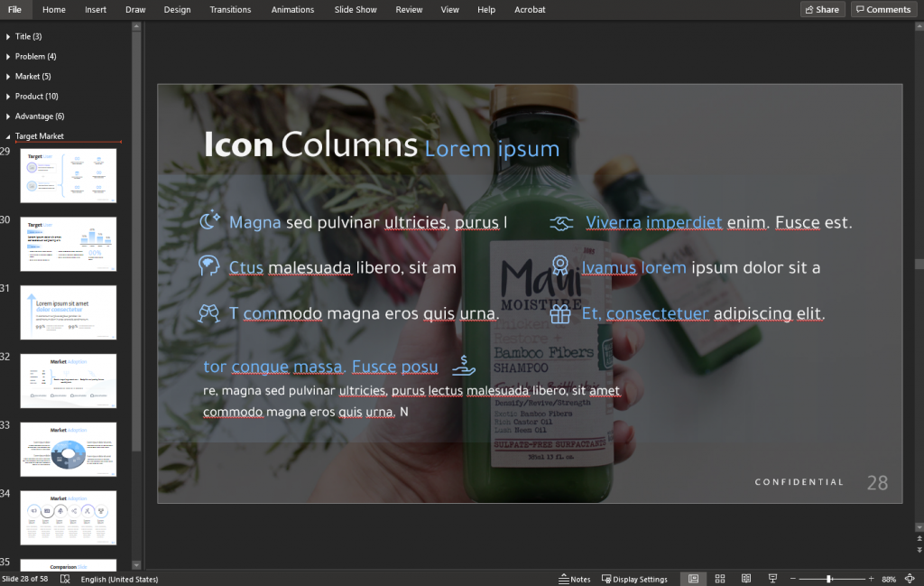Image resolution: width=924 pixels, height=586 pixels.
Task: Open Reading View from the status bar
Action: [x=745, y=578]
